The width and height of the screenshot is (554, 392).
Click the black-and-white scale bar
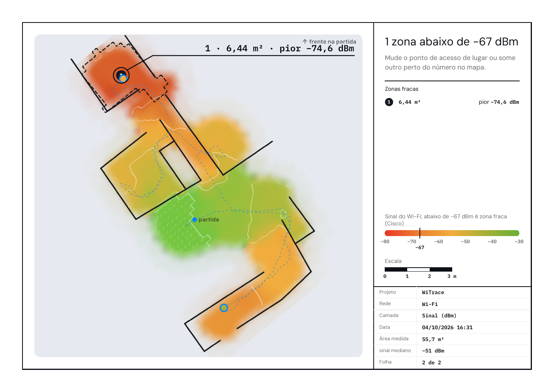pyautogui.click(x=418, y=270)
